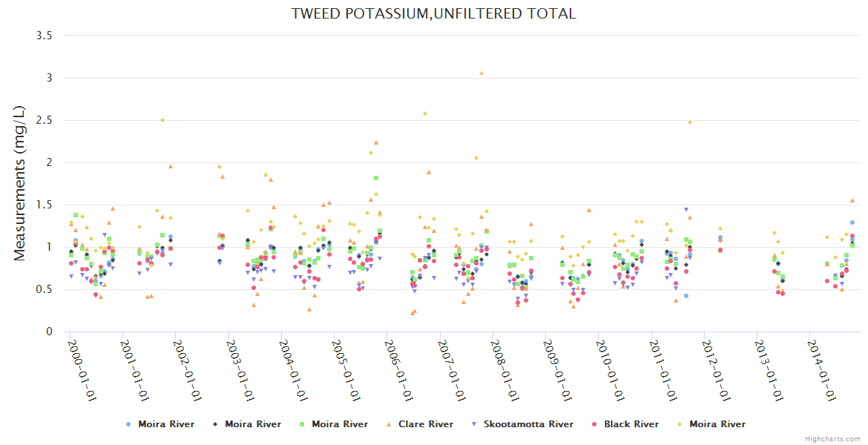Click Clare River's orange triangle legend icon
The height and width of the screenshot is (445, 868).
389,424
